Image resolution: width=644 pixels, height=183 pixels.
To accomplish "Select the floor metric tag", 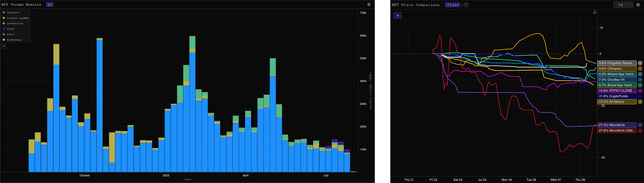I will point(453,5).
